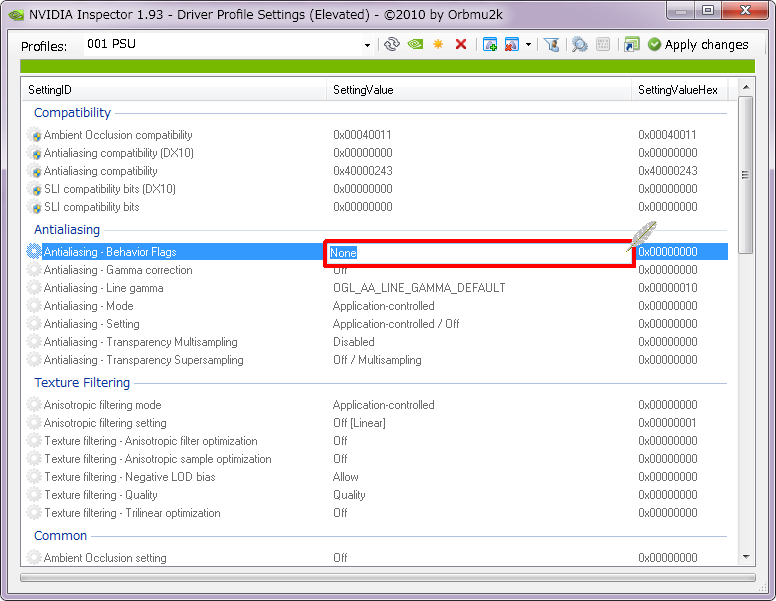Click the shield icon beside Antialiasing compatibility (DX10)
This screenshot has height=601, width=776.
35,153
